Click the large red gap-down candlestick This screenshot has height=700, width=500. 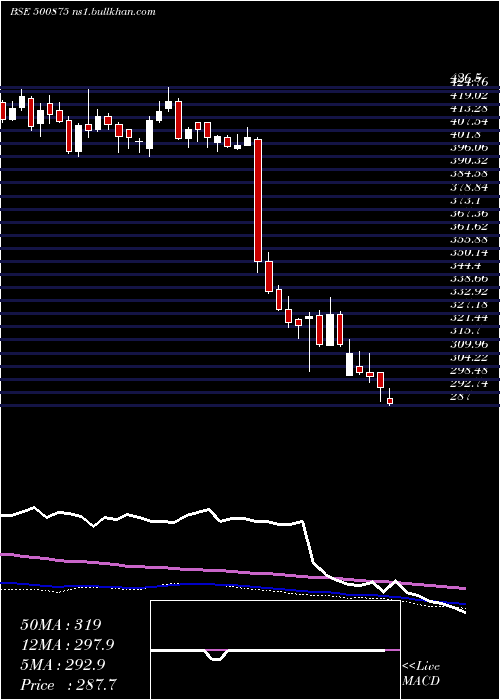click(258, 200)
